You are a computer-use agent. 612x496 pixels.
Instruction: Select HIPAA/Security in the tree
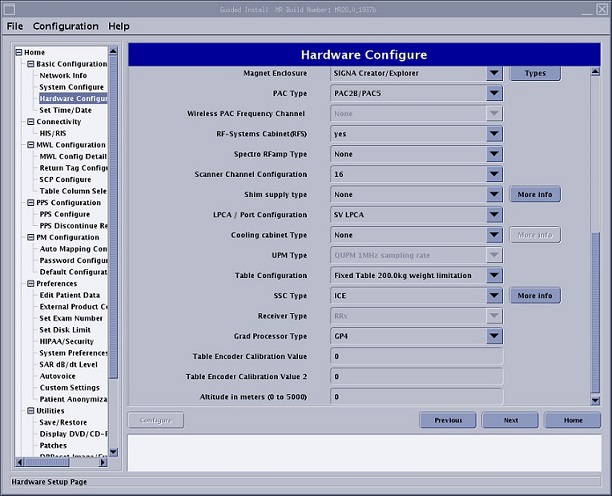click(x=68, y=341)
